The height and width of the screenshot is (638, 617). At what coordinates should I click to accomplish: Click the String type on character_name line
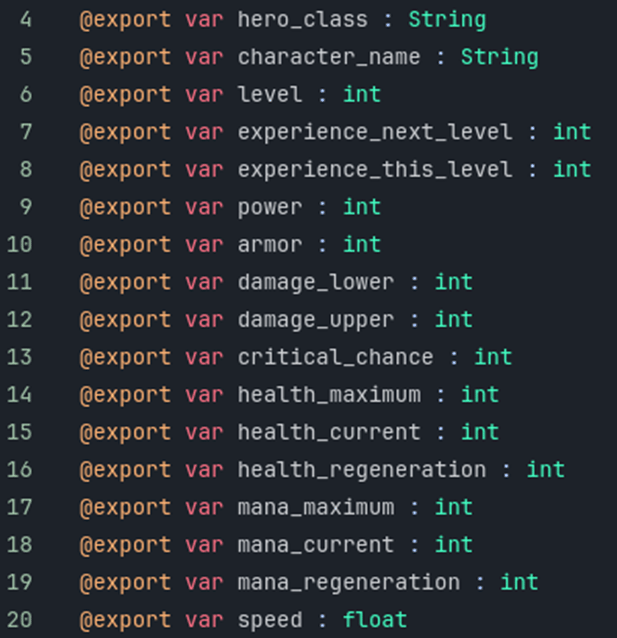pyautogui.click(x=499, y=57)
